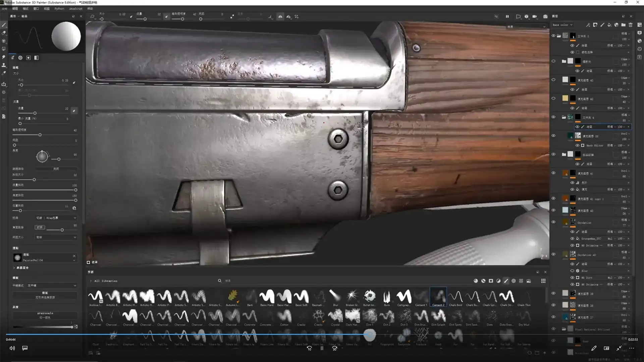Open the JavaScript menu
The image size is (644, 362).
[75, 9]
